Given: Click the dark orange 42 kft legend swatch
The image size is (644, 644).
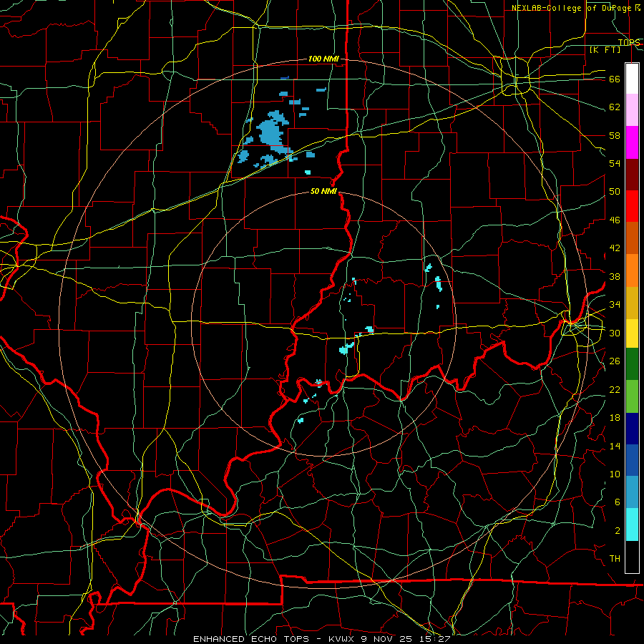Looking at the screenshot, I should coord(632,238).
